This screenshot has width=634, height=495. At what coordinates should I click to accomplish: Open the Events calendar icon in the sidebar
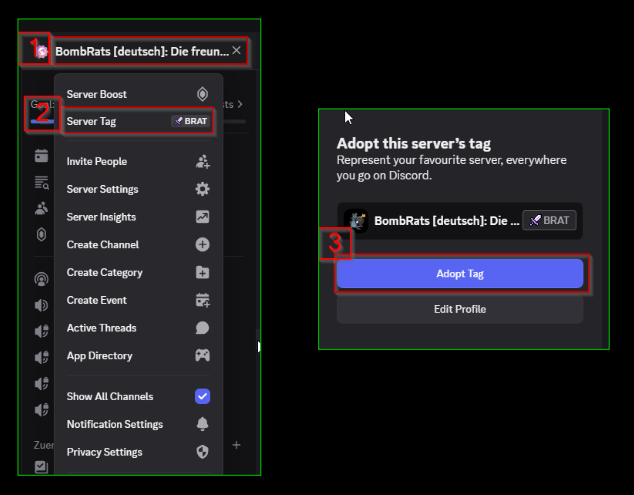(x=41, y=156)
